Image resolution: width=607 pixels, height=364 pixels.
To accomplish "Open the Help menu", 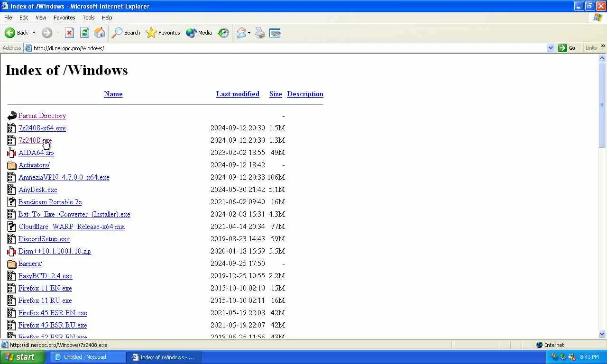I will [x=107, y=18].
